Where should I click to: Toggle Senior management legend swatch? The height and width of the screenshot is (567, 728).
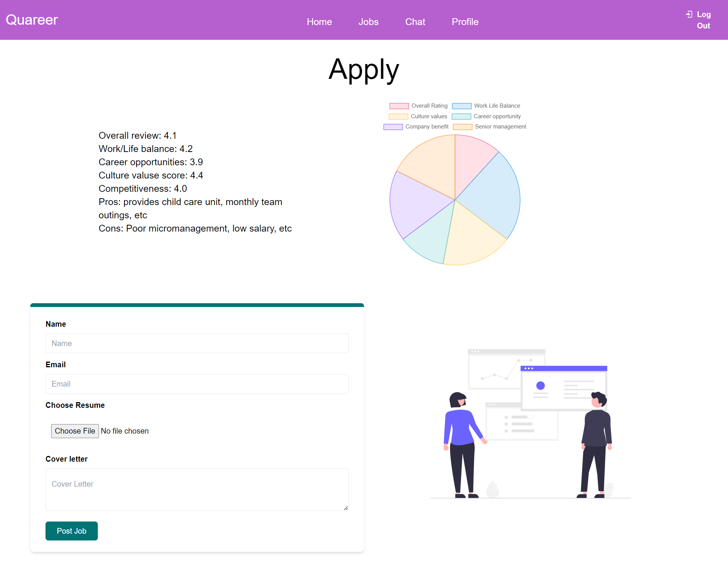point(463,127)
